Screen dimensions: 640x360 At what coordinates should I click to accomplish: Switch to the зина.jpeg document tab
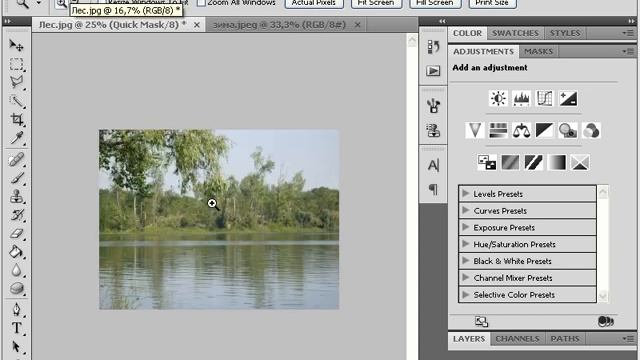tap(279, 25)
